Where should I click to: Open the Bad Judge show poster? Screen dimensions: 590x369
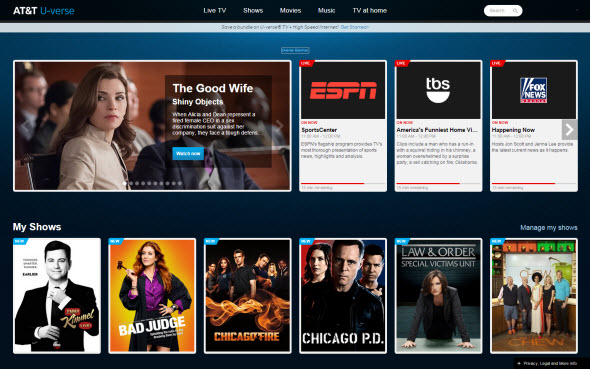click(152, 296)
